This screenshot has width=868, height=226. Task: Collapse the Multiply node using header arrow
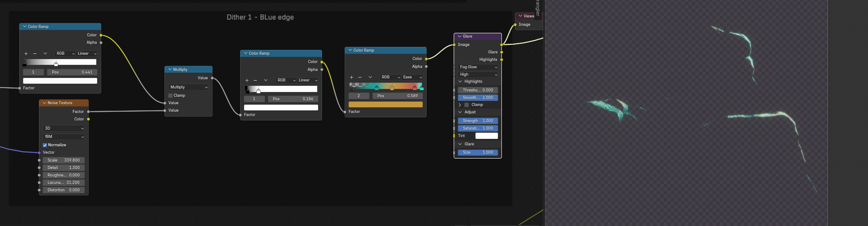(x=170, y=70)
